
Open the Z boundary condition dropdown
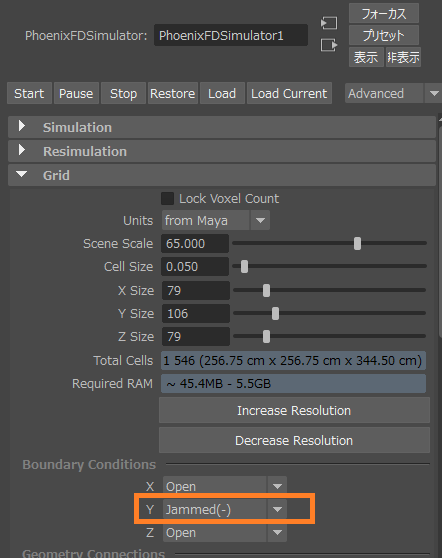pos(225,532)
